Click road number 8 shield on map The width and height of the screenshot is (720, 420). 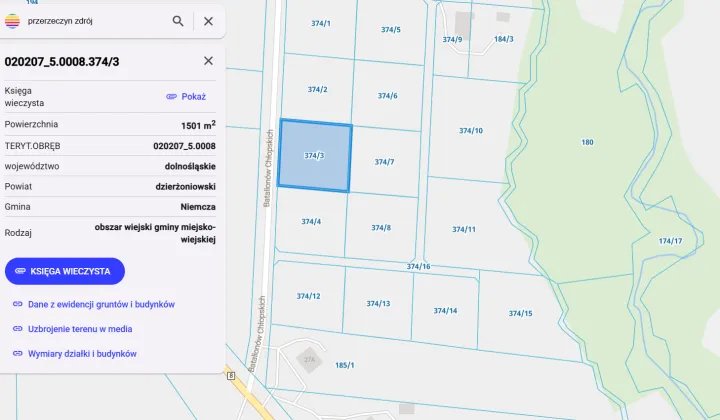pyautogui.click(x=231, y=376)
